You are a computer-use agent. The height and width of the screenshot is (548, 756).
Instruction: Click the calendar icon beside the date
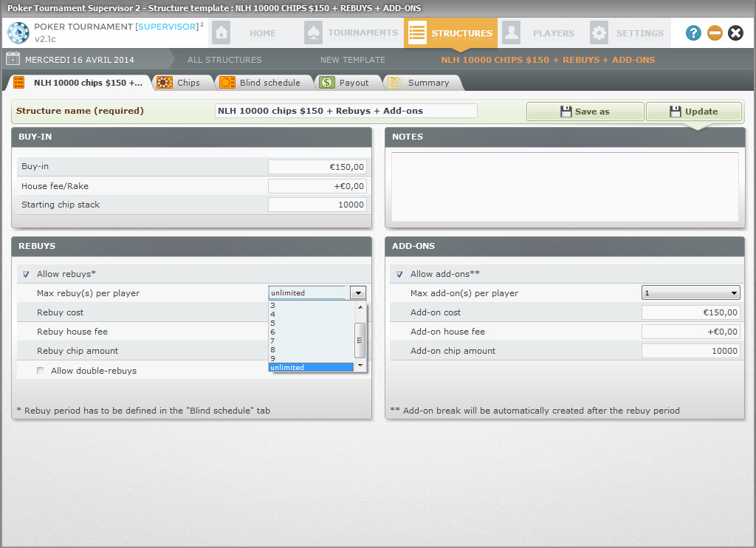coord(13,59)
